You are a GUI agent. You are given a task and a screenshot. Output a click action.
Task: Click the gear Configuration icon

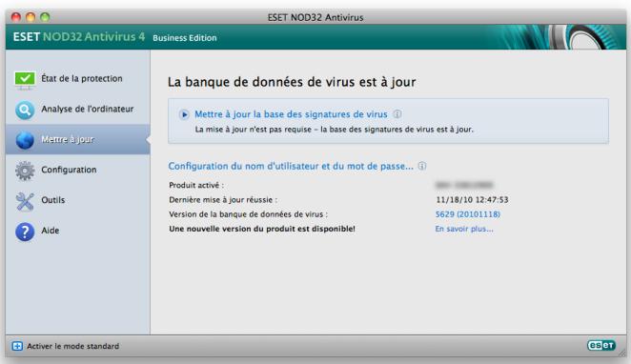pos(25,171)
